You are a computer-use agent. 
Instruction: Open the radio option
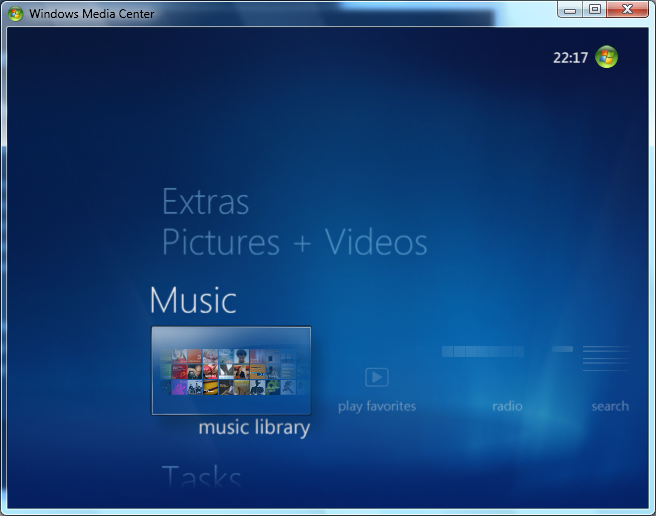507,406
